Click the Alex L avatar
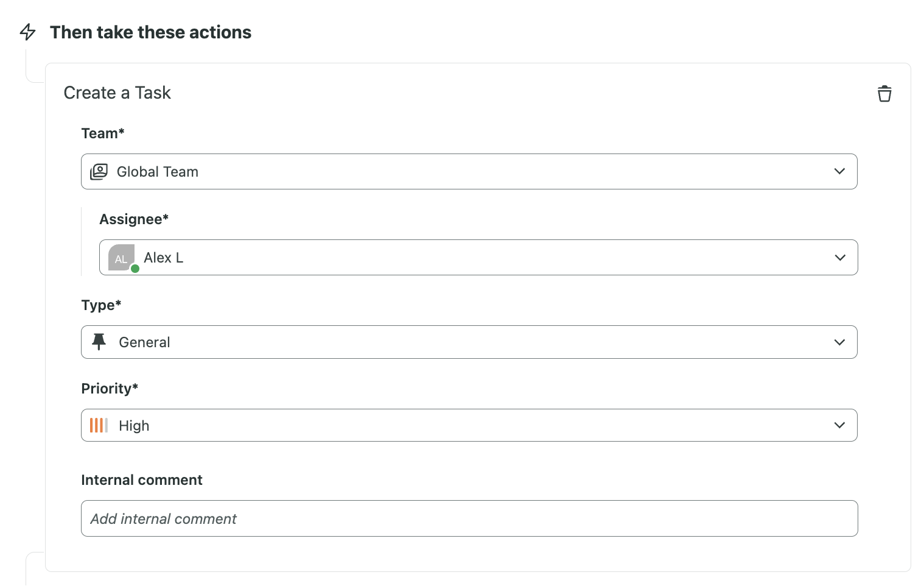Image resolution: width=924 pixels, height=586 pixels. pyautogui.click(x=121, y=258)
